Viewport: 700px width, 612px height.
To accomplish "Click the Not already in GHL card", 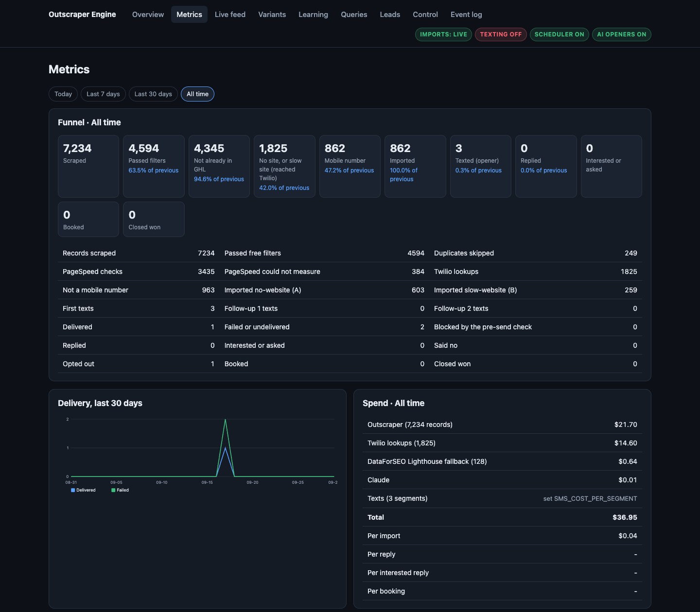I will [x=219, y=166].
